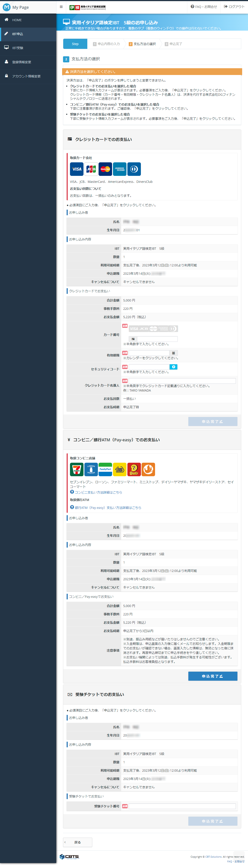Focus the セキュリティコード input field
The width and height of the screenshot is (248, 868).
tap(149, 367)
